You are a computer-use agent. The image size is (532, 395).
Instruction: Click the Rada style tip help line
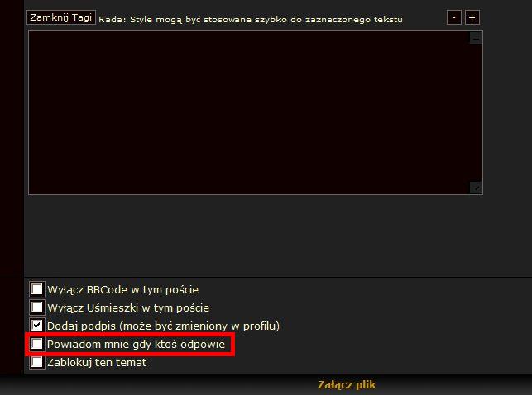[x=251, y=19]
